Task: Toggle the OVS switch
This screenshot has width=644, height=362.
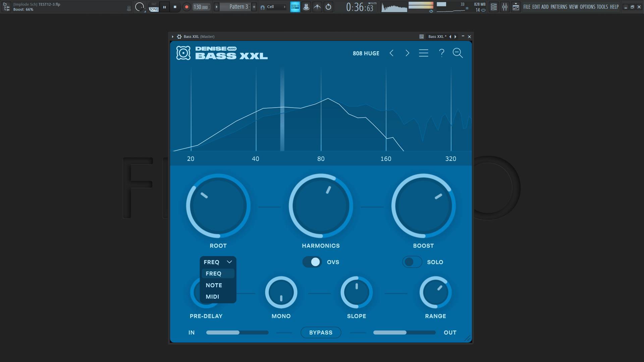Action: coord(312,262)
